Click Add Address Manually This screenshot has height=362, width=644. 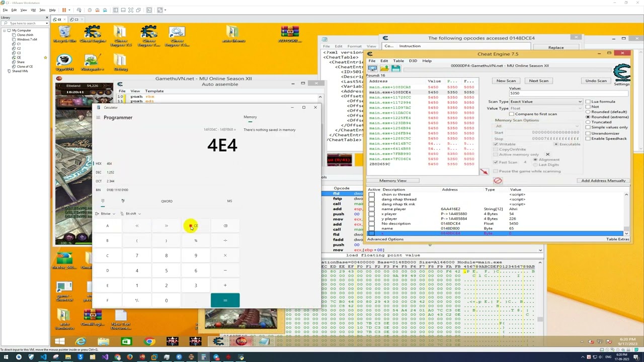click(x=603, y=180)
